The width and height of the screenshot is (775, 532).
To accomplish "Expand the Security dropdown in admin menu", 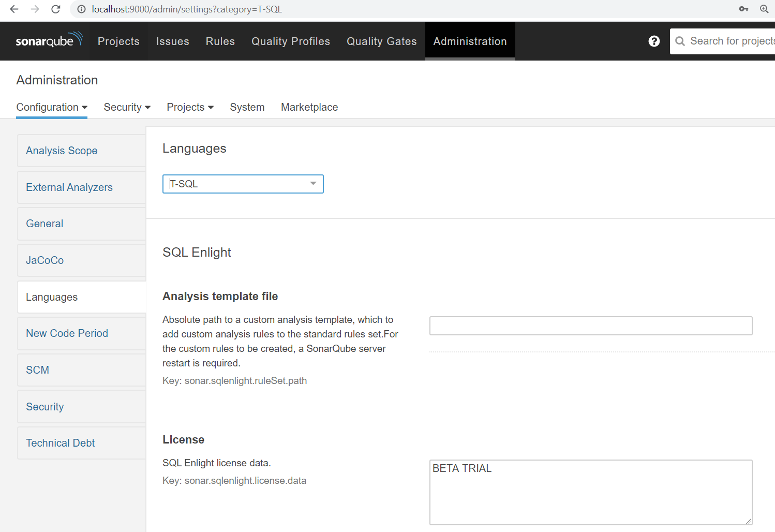I will [x=127, y=107].
